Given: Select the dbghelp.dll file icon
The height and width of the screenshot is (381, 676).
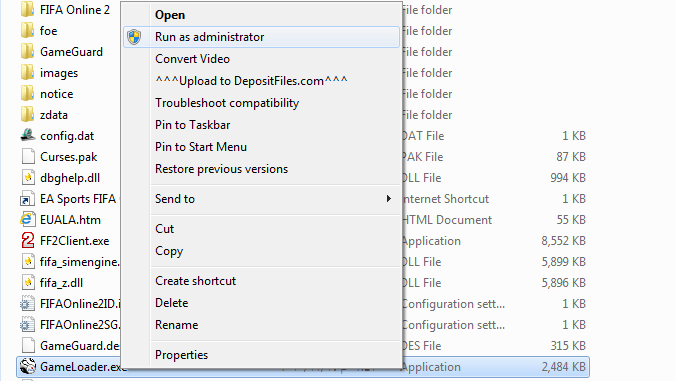Looking at the screenshot, I should click(x=28, y=178).
